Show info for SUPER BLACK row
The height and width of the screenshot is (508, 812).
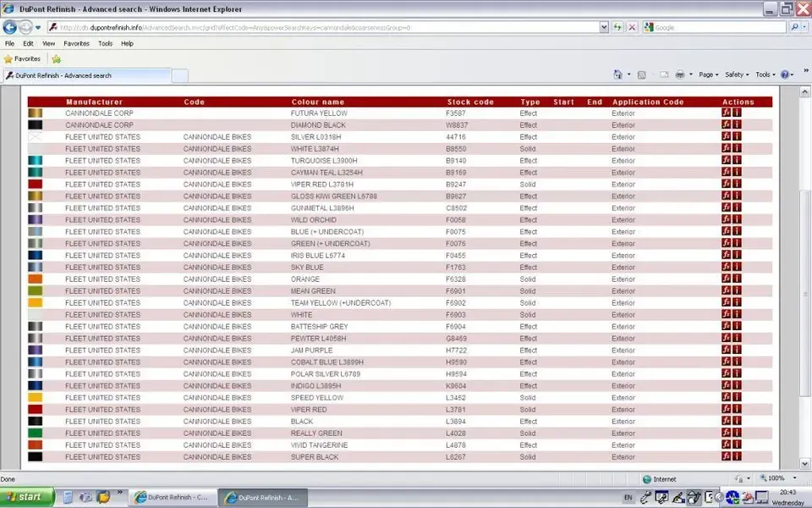[737, 456]
